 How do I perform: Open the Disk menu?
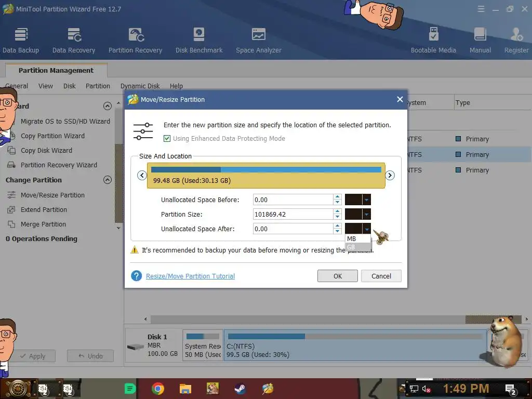click(x=69, y=86)
